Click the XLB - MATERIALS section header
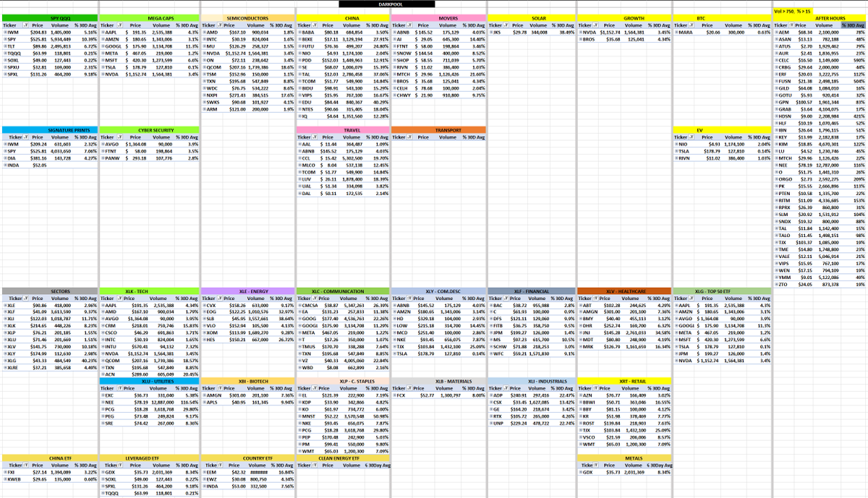The height and width of the screenshot is (498, 868). click(438, 381)
